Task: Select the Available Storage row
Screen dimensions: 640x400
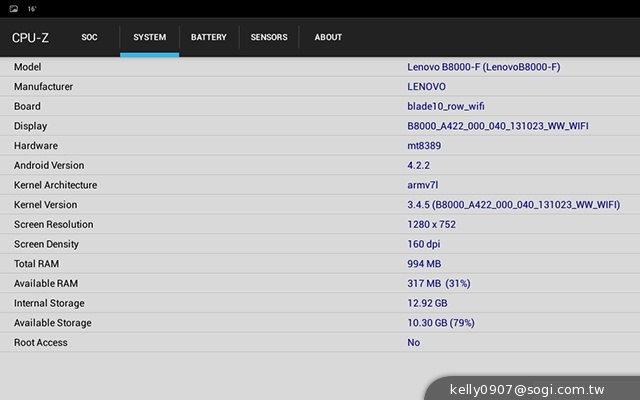Action: tap(320, 323)
